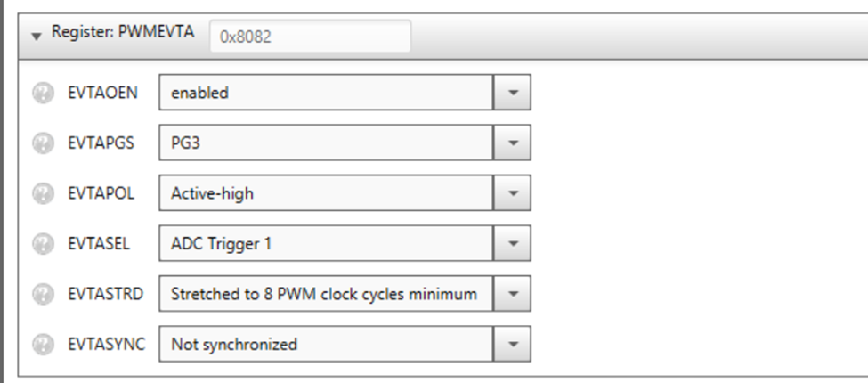Select the 'enabled' combo box
The height and width of the screenshot is (383, 868).
tap(325, 93)
